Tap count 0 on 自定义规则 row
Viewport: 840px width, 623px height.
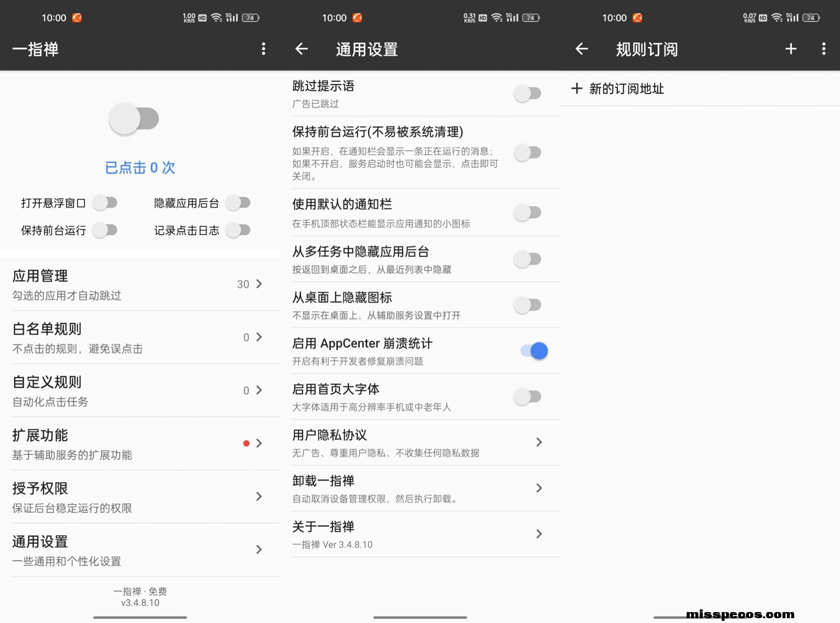246,391
